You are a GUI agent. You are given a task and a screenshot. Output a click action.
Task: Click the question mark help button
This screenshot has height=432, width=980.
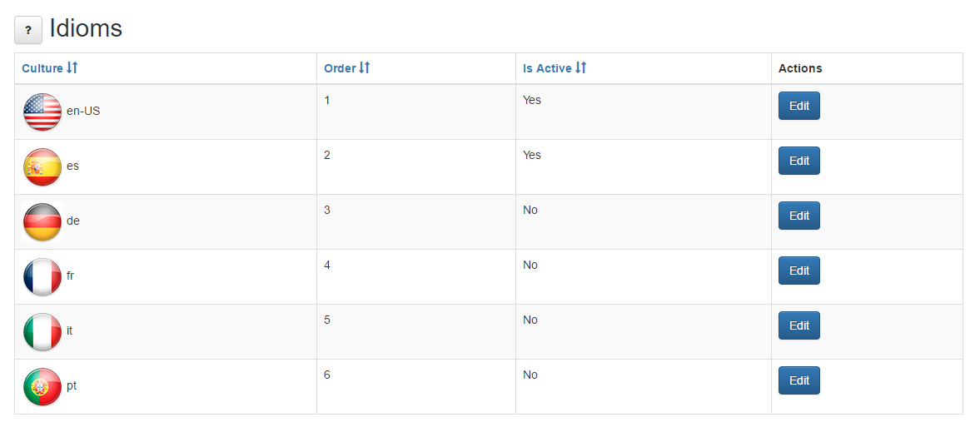tap(28, 30)
